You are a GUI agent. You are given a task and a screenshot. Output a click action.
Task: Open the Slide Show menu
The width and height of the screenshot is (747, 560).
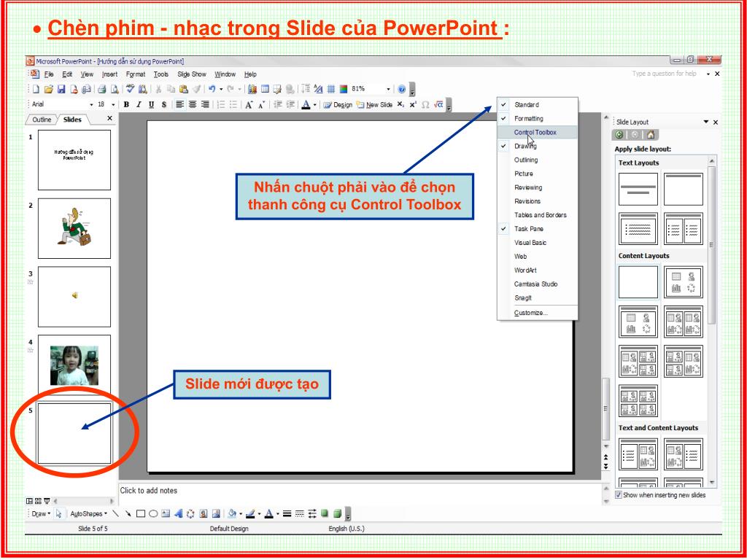tap(192, 74)
